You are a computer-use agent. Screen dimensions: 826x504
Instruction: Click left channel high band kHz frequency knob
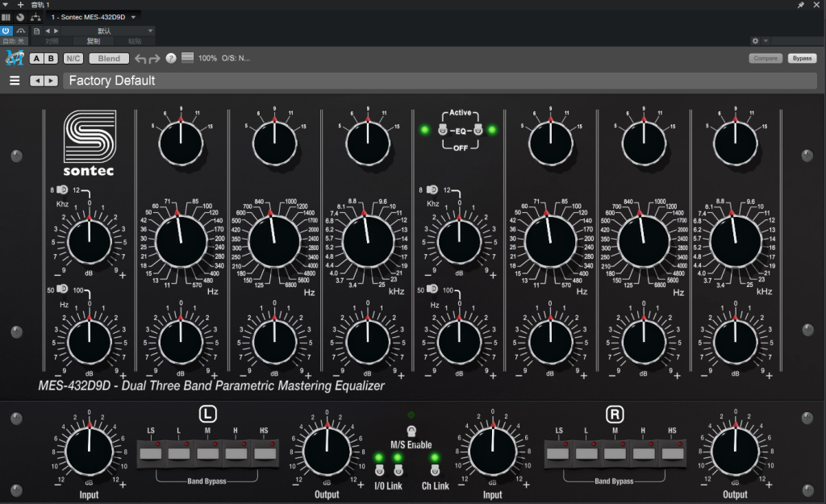(368, 242)
